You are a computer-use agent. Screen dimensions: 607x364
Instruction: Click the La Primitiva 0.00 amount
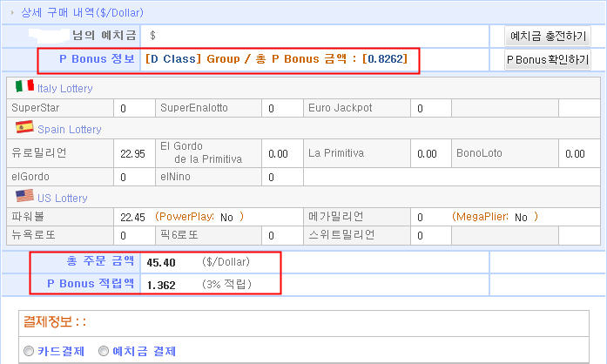click(x=427, y=154)
